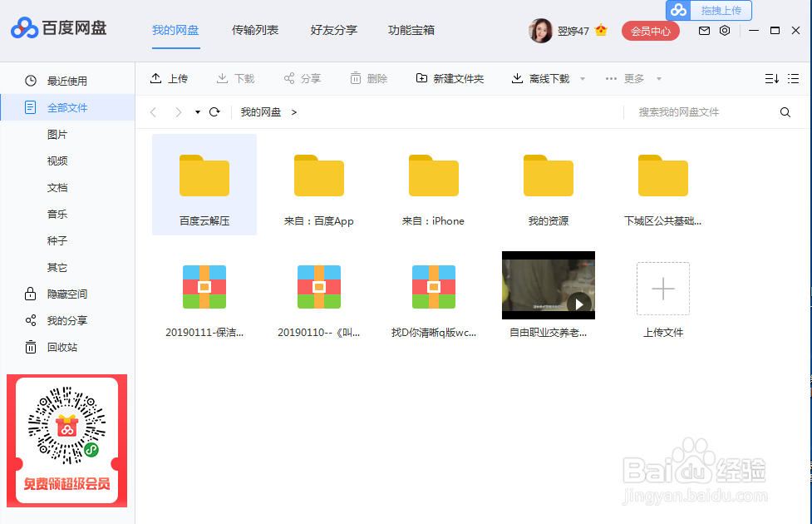Select the 删除 (Delete) toolbar icon

pyautogui.click(x=367, y=77)
